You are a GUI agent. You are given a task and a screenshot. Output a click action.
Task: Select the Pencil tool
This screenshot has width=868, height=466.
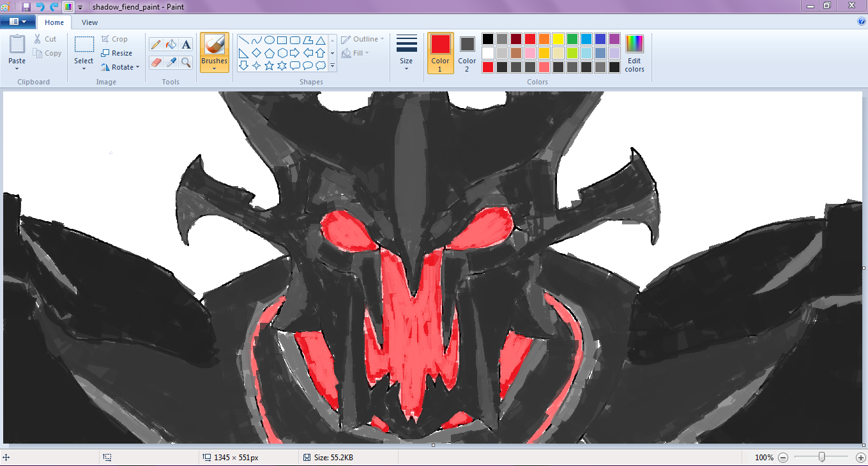(x=156, y=45)
